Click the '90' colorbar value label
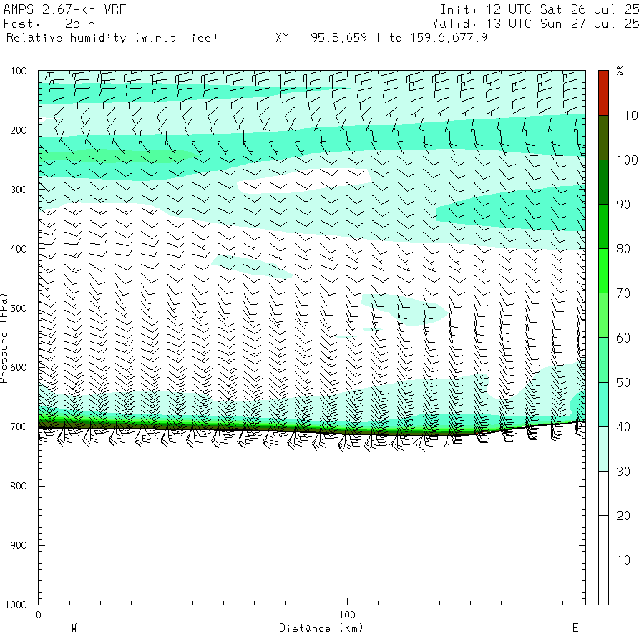 623,205
